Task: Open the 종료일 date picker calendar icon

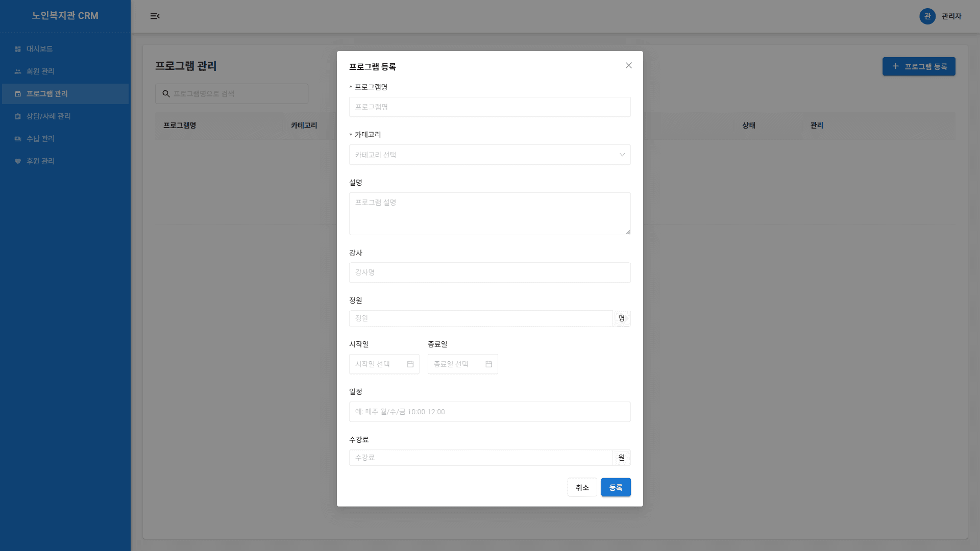Action: click(488, 364)
